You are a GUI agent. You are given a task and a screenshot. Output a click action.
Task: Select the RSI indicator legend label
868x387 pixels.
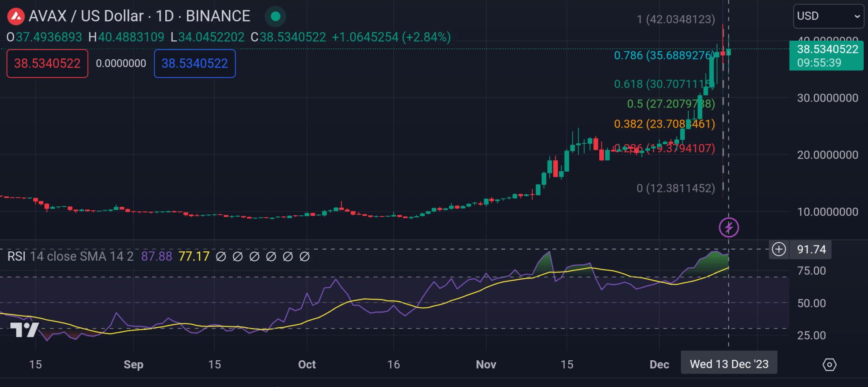[17, 256]
